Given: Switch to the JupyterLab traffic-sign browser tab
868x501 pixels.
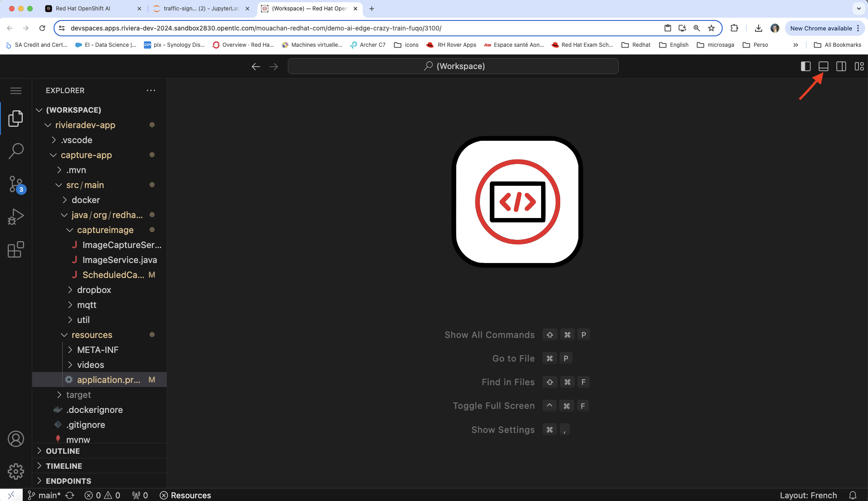Looking at the screenshot, I should pos(201,9).
